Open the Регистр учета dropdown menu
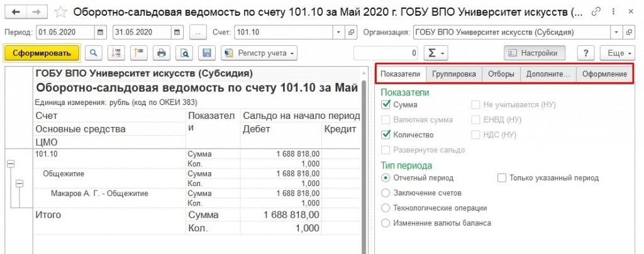Image resolution: width=644 pixels, height=254 pixels. pos(259,53)
